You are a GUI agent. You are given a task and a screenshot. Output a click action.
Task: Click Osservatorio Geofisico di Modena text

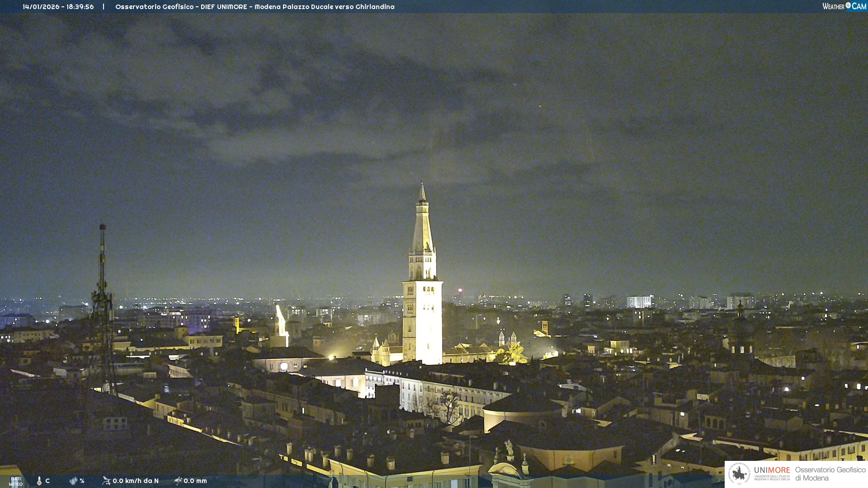(830, 474)
